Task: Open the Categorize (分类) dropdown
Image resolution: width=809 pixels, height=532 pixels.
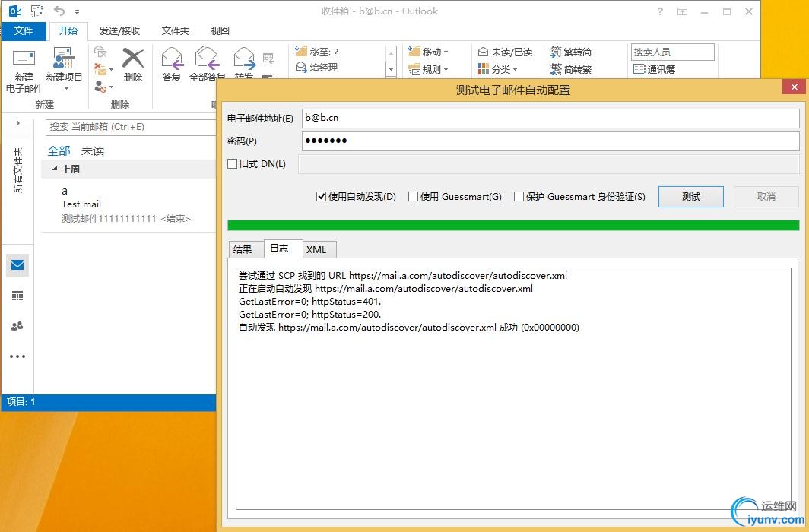Action: point(497,69)
